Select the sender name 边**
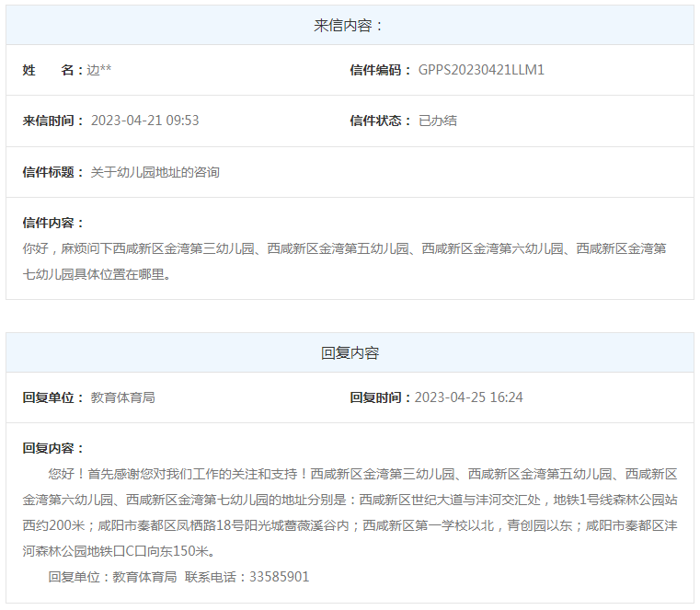Screen dimensions: 700x610 click(x=99, y=70)
